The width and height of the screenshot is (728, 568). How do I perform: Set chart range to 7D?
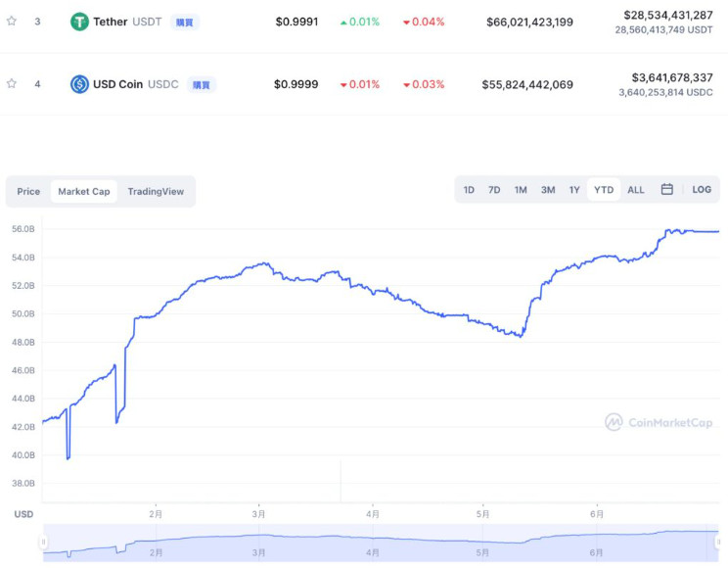(x=494, y=190)
